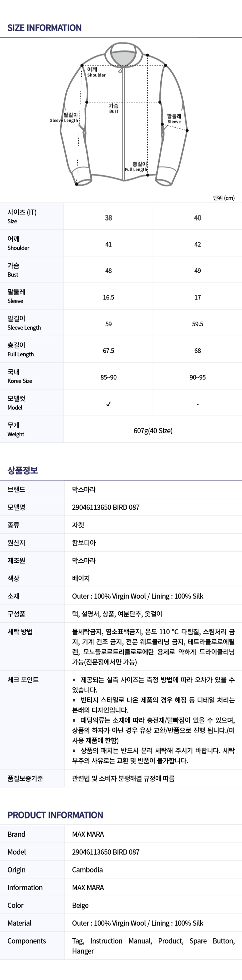The image size is (242, 980).
Task: Click the Cambodia origin value
Action: tap(87, 870)
